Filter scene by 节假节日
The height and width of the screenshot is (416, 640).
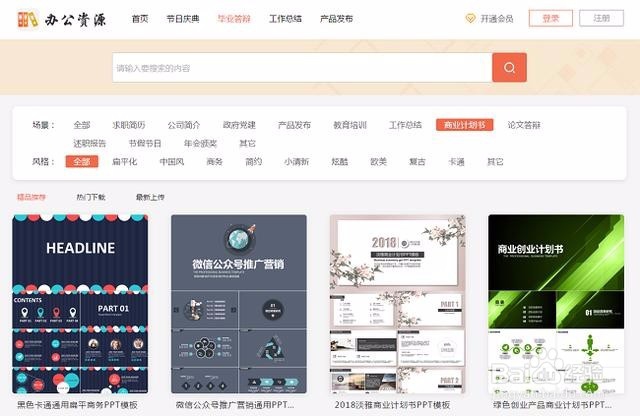pyautogui.click(x=145, y=143)
